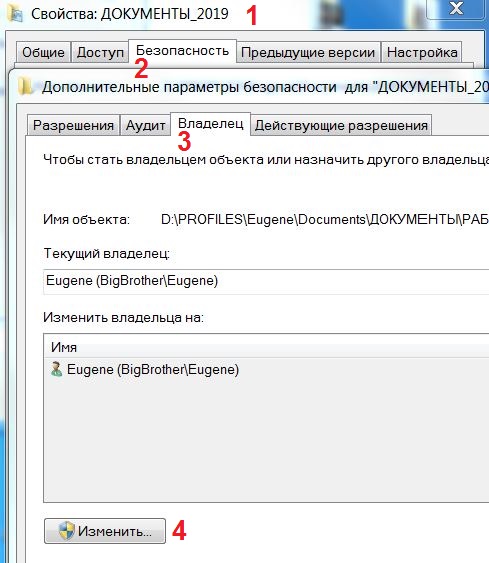This screenshot has height=563, width=489.
Task: Open the Общие tab in properties window
Action: coord(43,52)
